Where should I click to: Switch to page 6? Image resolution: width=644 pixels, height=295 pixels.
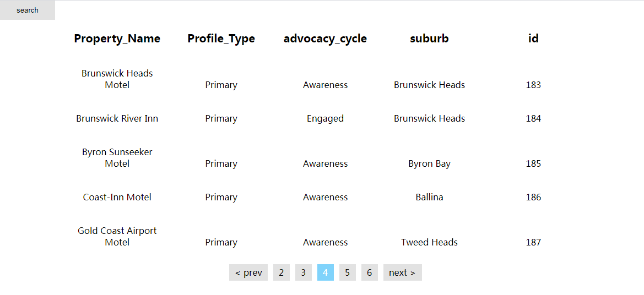click(x=370, y=272)
